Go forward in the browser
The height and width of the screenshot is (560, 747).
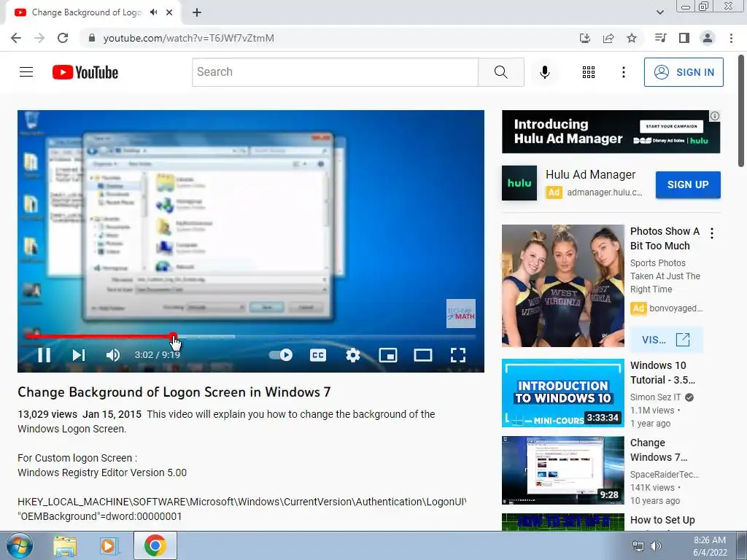[x=39, y=38]
